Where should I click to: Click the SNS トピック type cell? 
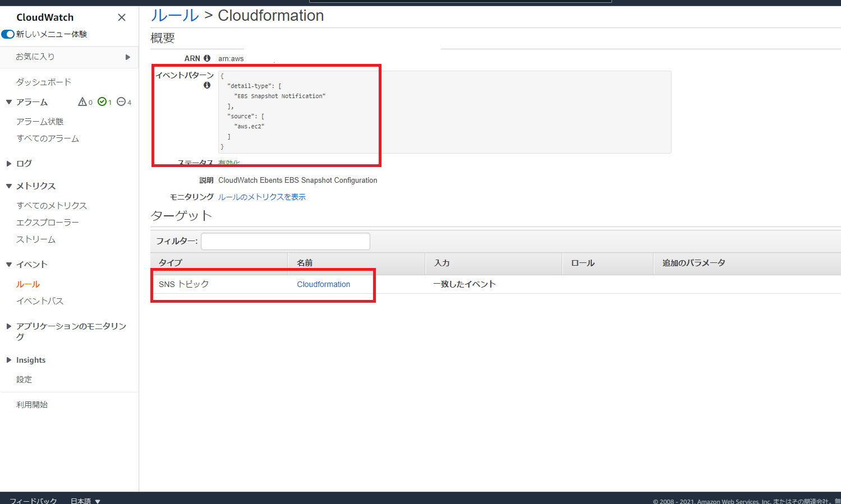(x=184, y=284)
